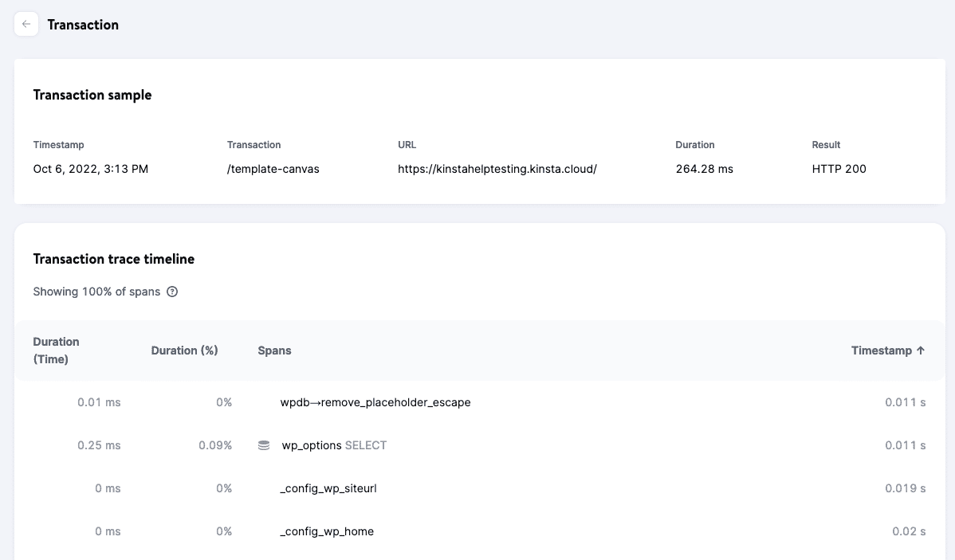The image size is (955, 560).
Task: Click the Spans column header
Action: click(274, 350)
